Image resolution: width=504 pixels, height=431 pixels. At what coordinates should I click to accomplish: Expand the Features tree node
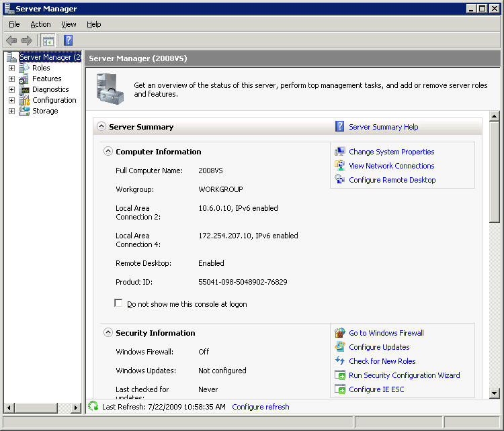11,79
